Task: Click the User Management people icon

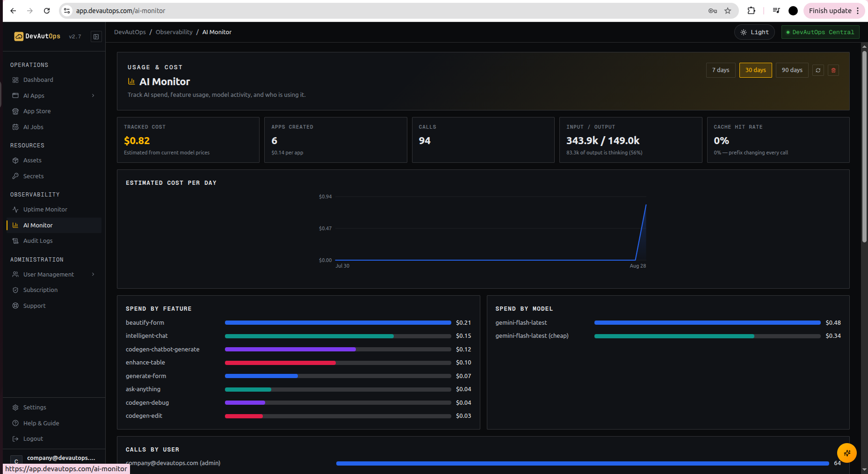Action: coord(15,274)
